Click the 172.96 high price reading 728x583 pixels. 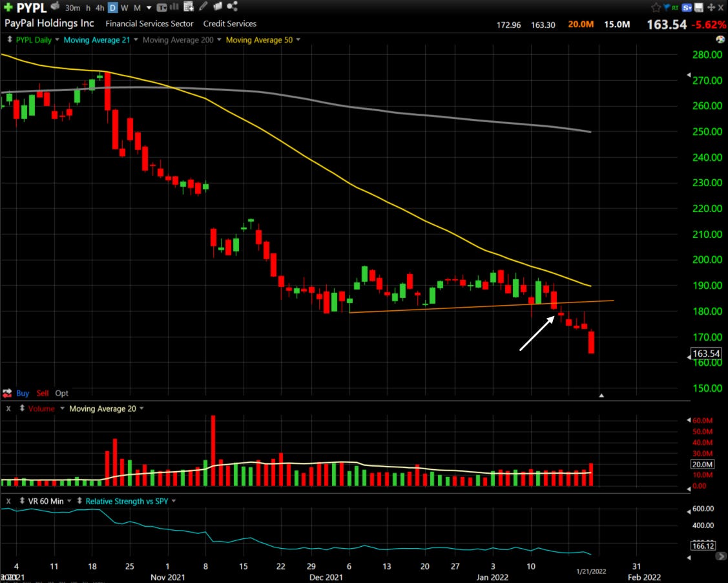[x=508, y=25]
